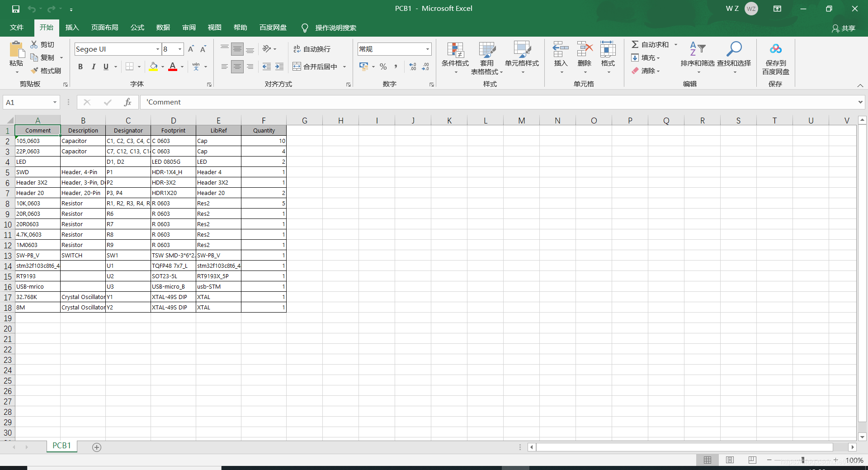The width and height of the screenshot is (868, 470).
Task: Switch to 页面布局 Page Layout tab
Action: (105, 28)
